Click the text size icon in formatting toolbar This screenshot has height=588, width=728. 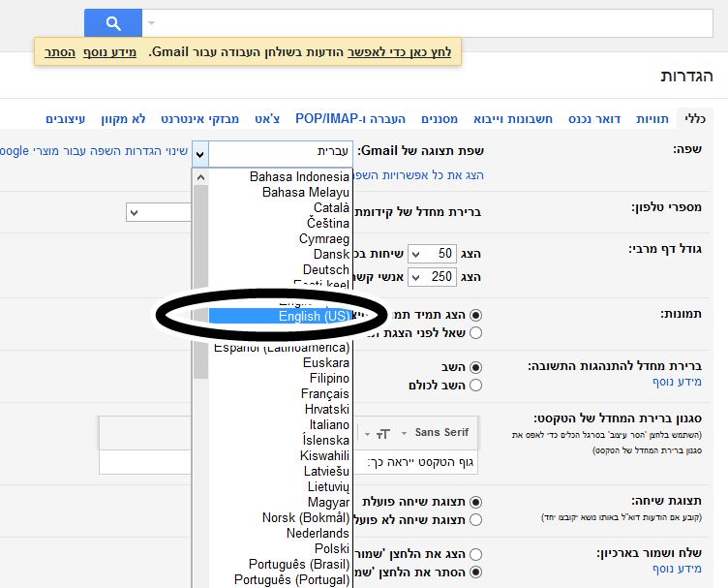pyautogui.click(x=384, y=432)
